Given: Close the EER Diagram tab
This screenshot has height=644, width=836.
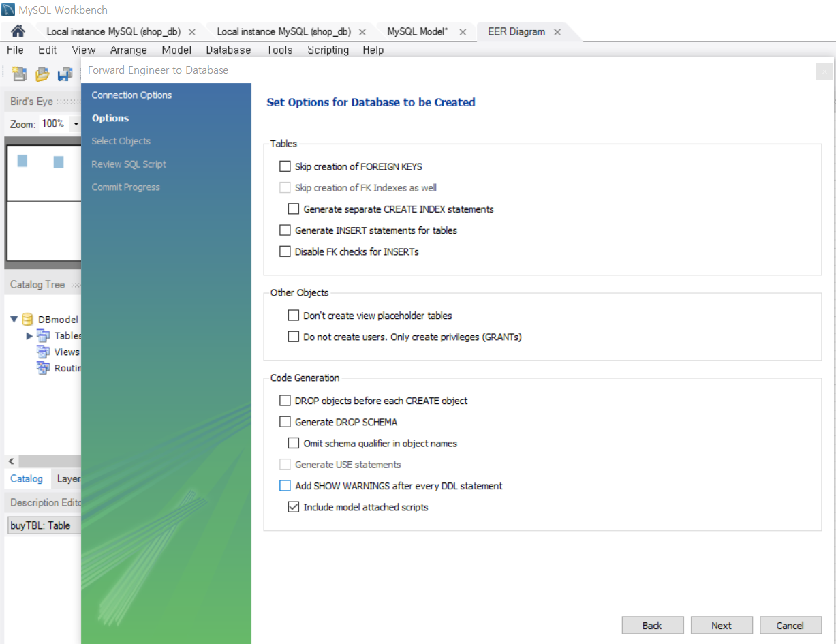Looking at the screenshot, I should 557,32.
